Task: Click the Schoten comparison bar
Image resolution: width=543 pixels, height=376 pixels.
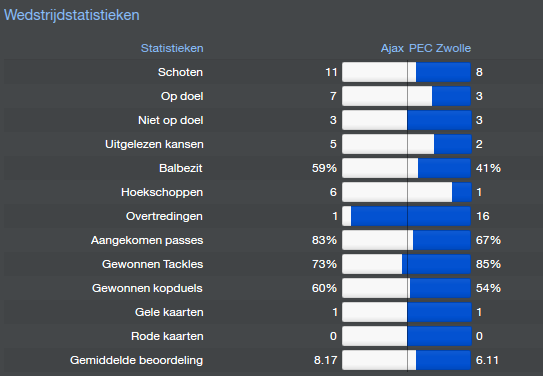Action: pyautogui.click(x=407, y=72)
